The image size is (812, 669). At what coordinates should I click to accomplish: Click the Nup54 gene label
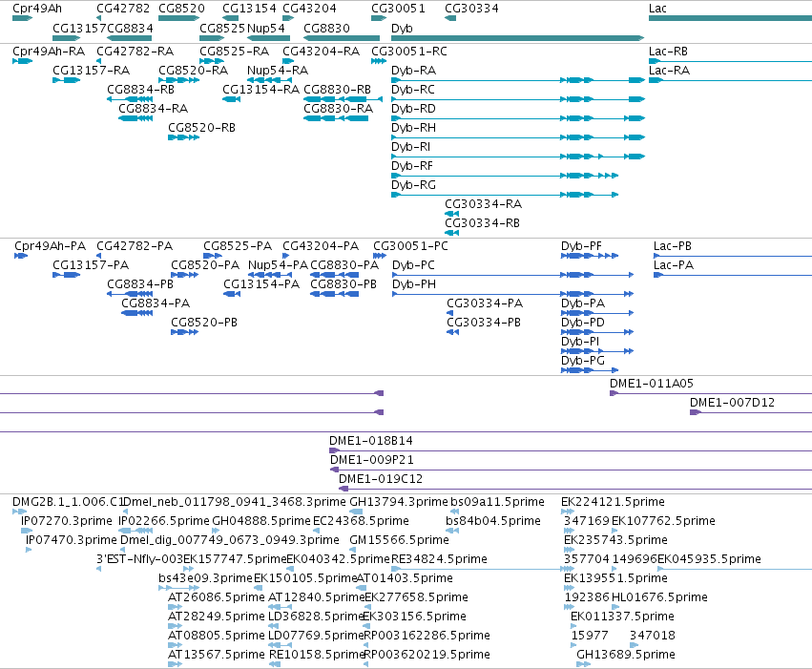click(x=266, y=28)
